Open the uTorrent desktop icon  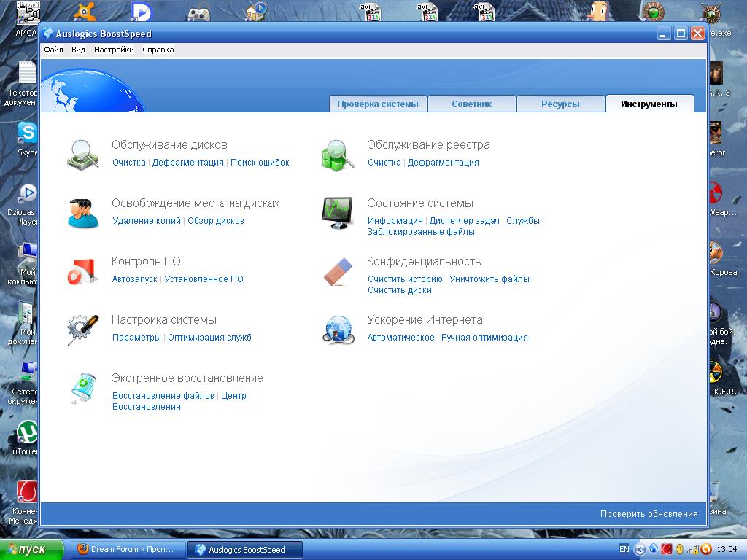click(27, 437)
